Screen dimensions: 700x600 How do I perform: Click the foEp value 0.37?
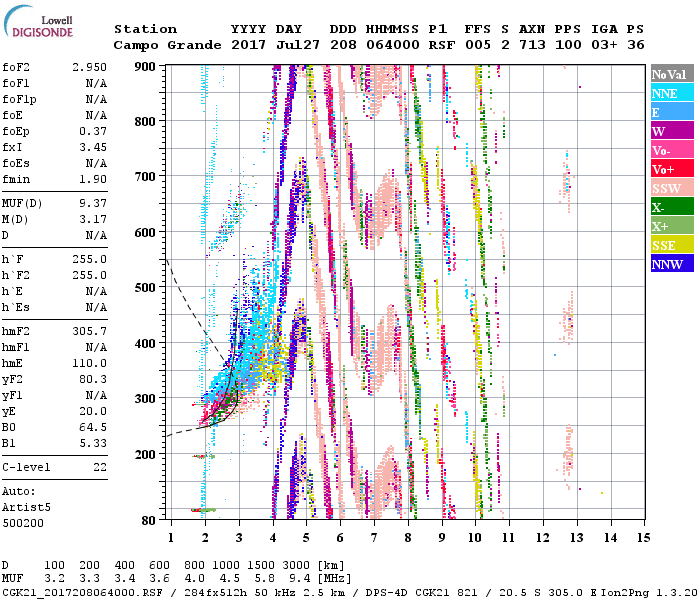click(x=93, y=131)
